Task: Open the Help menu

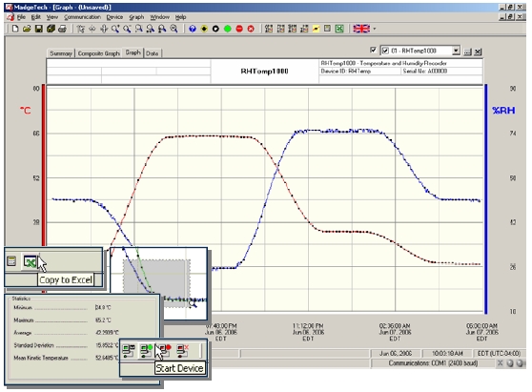Action: pos(180,17)
